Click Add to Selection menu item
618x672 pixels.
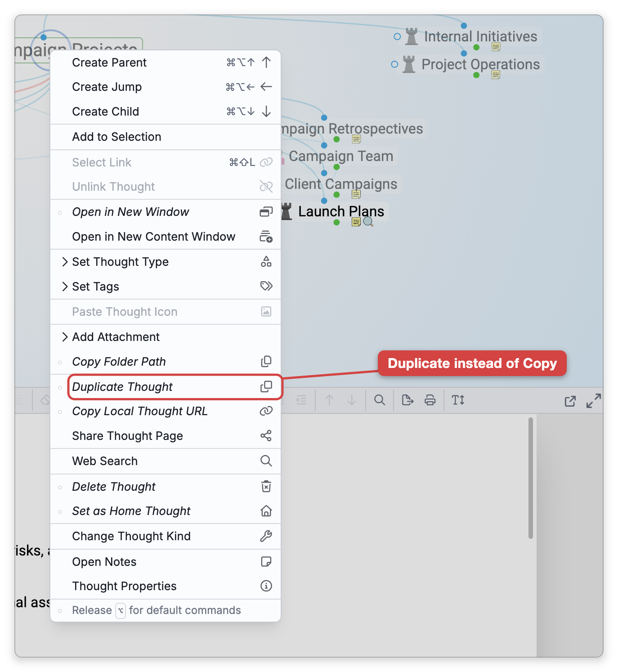tap(166, 137)
